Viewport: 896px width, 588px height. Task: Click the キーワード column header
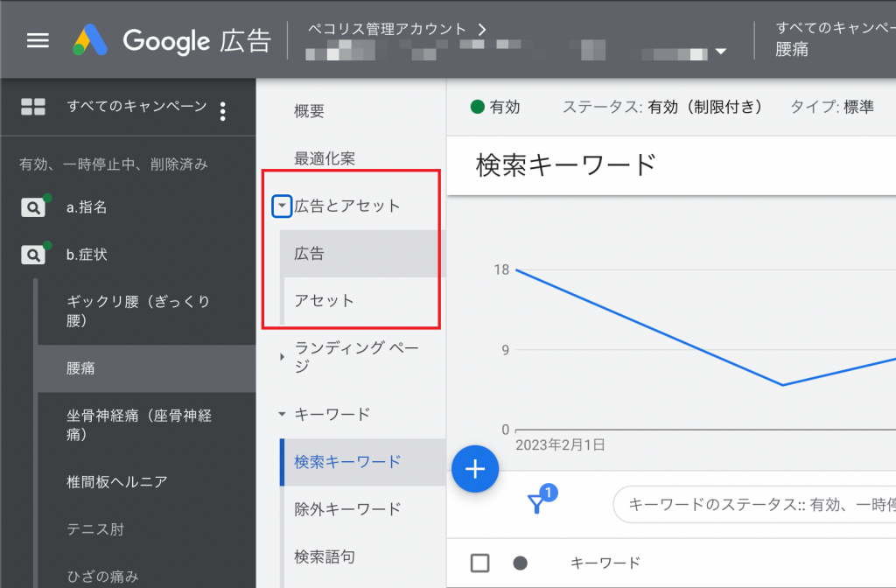tap(605, 563)
